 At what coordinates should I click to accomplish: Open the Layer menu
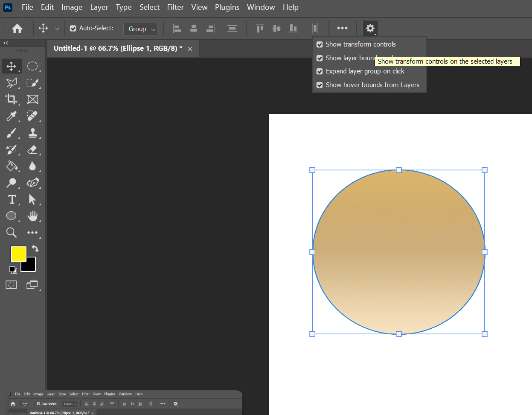point(99,7)
